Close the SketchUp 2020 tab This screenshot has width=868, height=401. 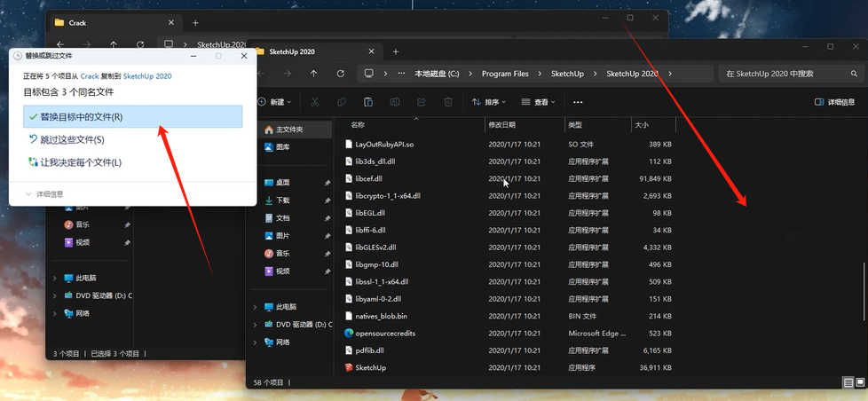371,51
